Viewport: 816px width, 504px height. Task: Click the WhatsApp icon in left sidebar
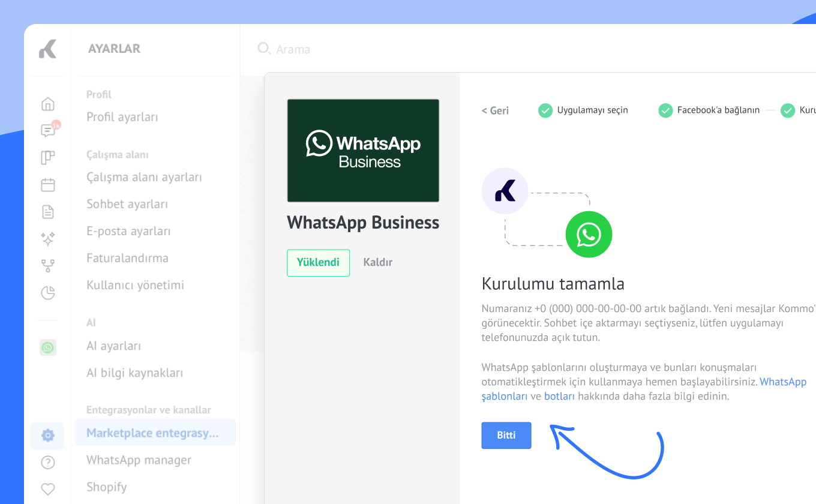(48, 347)
